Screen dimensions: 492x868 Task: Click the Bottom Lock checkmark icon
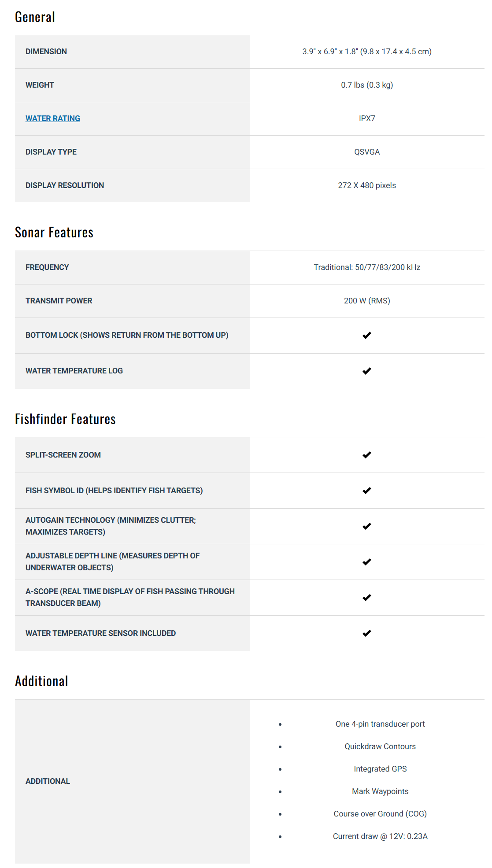coord(367,336)
